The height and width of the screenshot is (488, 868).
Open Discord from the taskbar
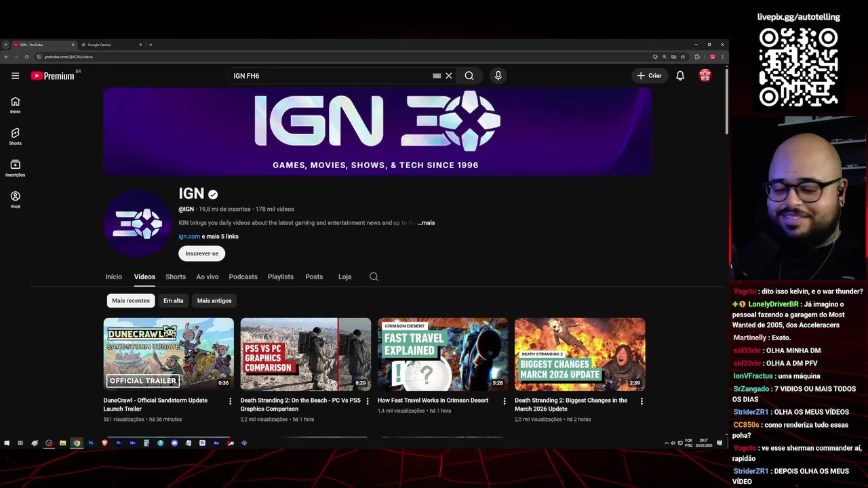click(x=174, y=443)
